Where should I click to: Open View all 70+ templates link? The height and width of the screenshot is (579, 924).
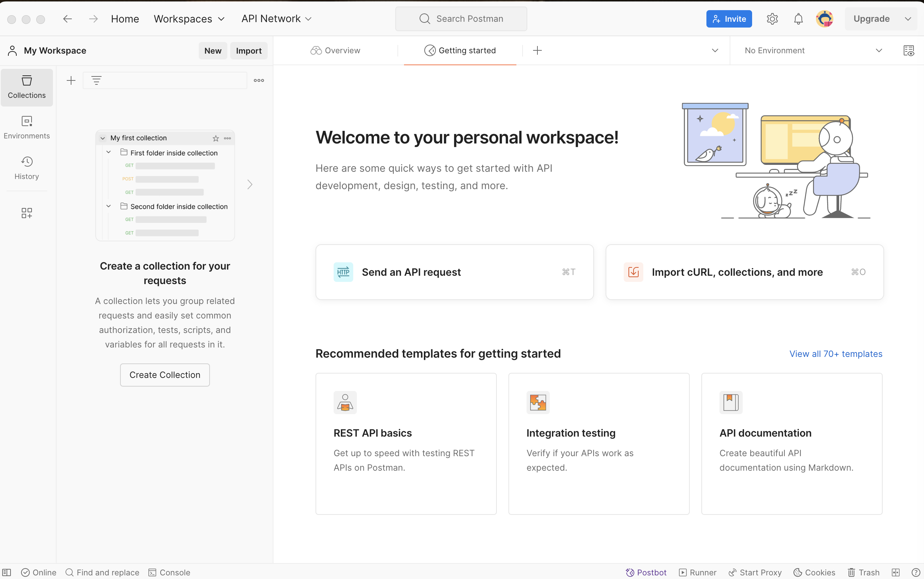click(x=836, y=353)
